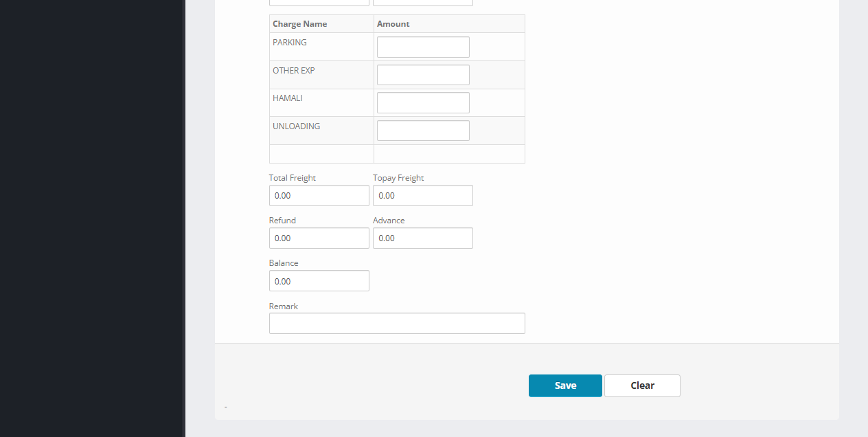
Task: Focus the PARKING amount input field
Action: tap(423, 47)
